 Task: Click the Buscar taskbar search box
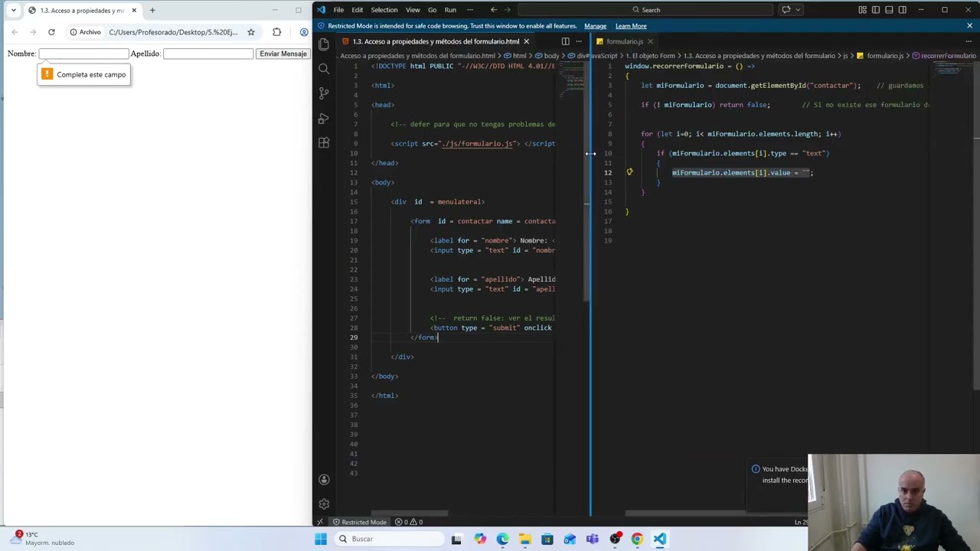[387, 539]
